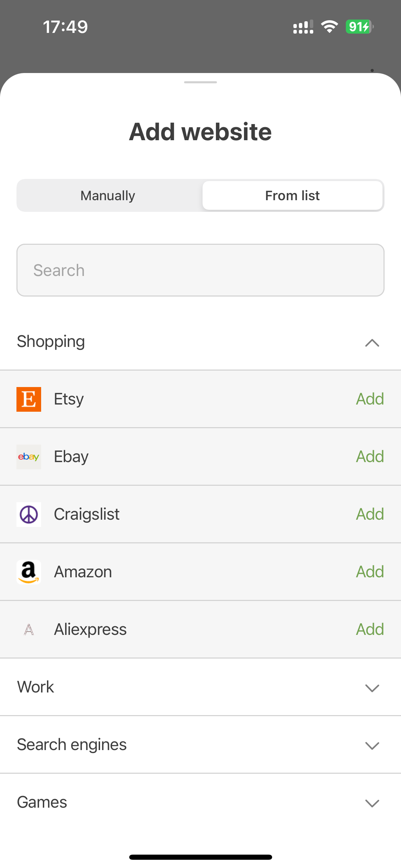Click the Craigslist peace sign icon
Image resolution: width=401 pixels, height=868 pixels.
pos(29,514)
